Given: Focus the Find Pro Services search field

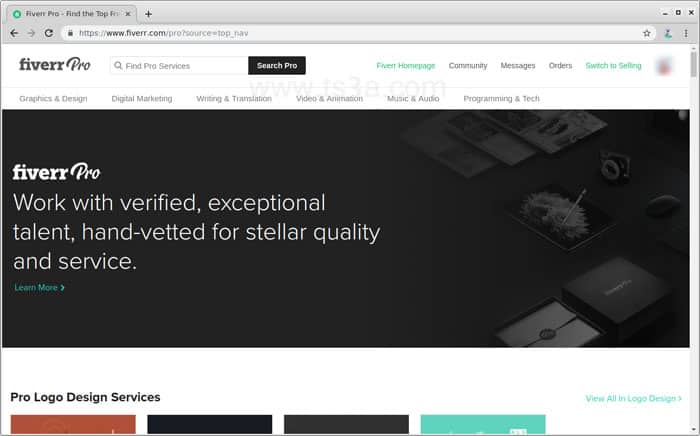Looking at the screenshot, I should point(179,66).
